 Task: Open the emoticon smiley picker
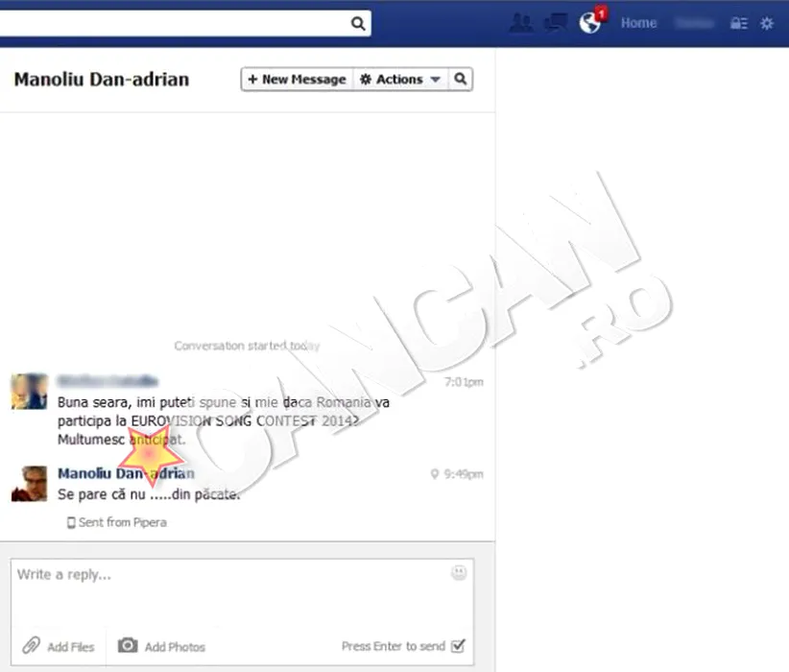[459, 573]
